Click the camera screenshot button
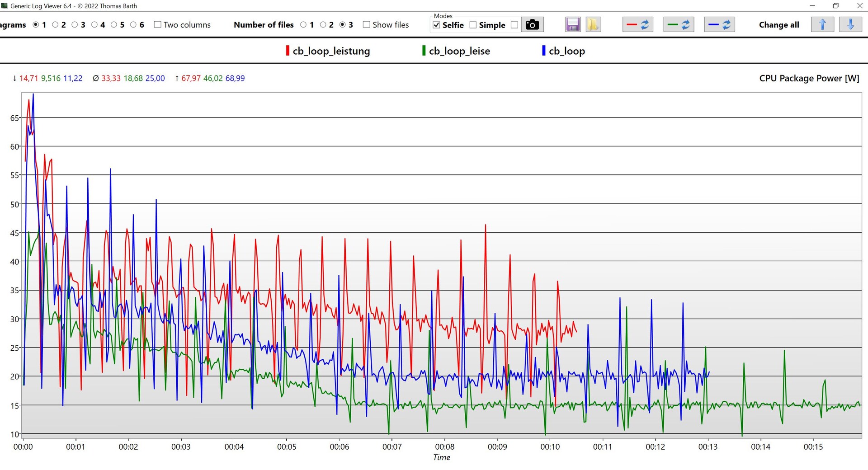The width and height of the screenshot is (868, 470). click(532, 25)
